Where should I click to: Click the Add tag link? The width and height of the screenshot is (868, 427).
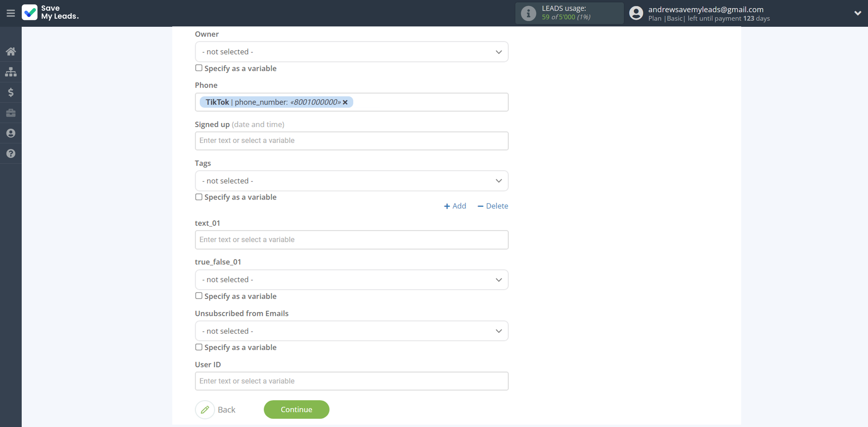point(455,206)
